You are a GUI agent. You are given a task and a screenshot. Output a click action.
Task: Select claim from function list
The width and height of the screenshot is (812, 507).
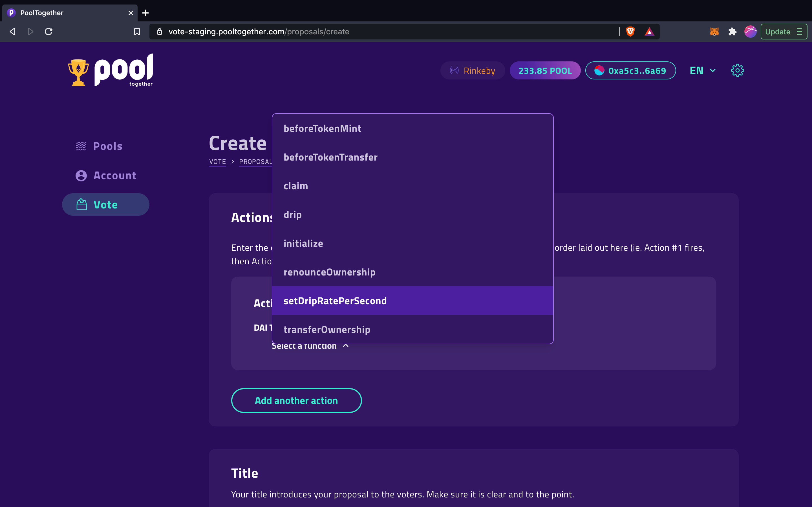[296, 186]
